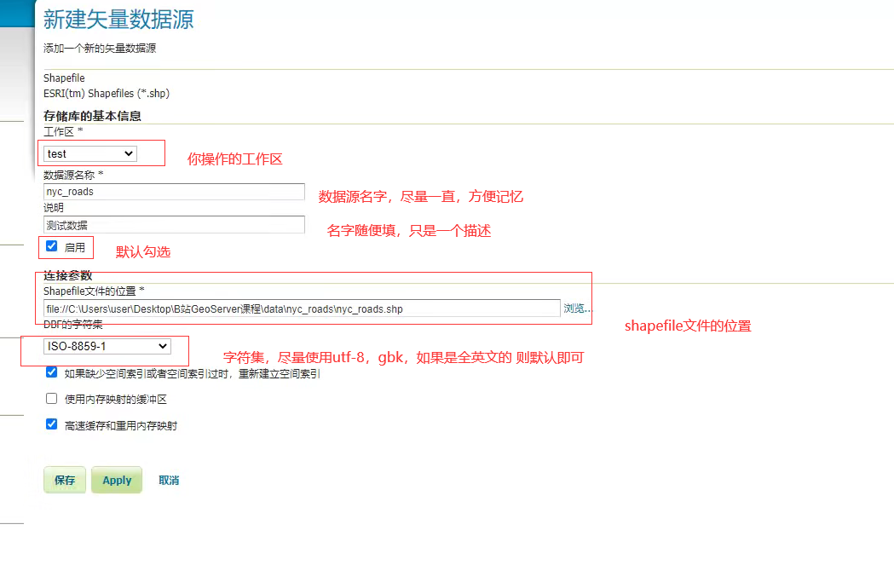Click the DBF的字符集 label
The width and height of the screenshot is (894, 588).
pos(73,325)
